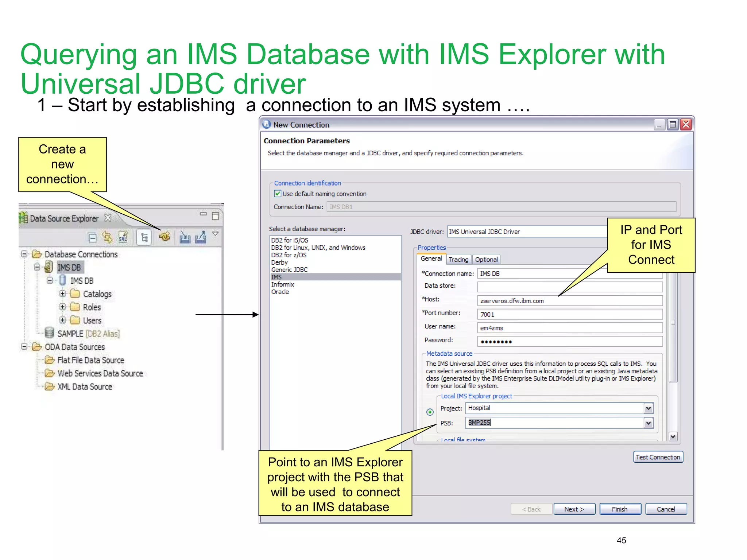The image size is (747, 560).
Task: Click the empty Data store field
Action: point(570,287)
